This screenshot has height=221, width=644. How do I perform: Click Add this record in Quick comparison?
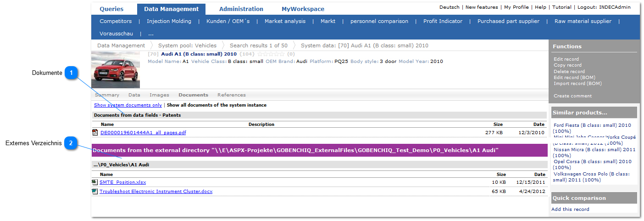coord(570,210)
